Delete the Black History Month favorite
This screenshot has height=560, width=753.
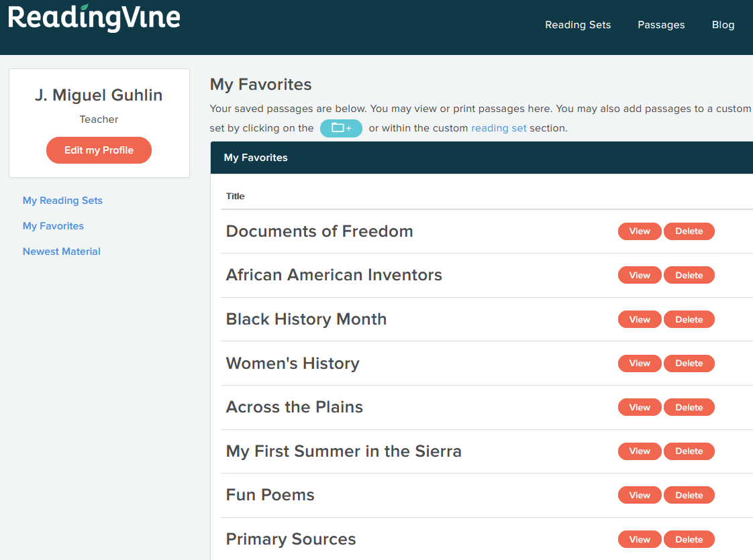[x=689, y=319]
